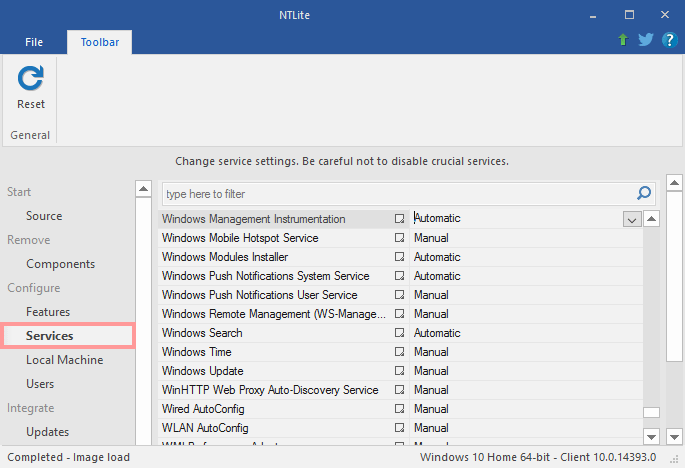Click the icon beside WinHTTP Web Proxy Auto-Discovery
685x468 pixels.
point(399,390)
